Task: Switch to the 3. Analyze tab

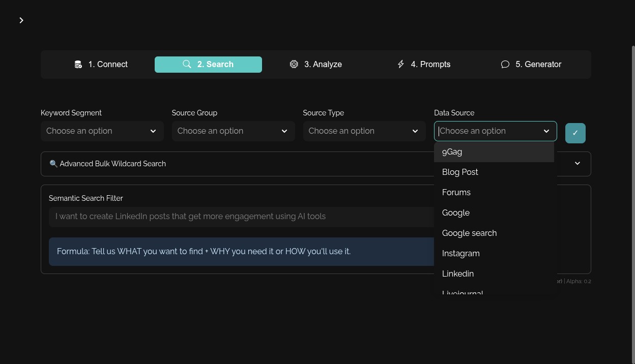Action: [315, 65]
